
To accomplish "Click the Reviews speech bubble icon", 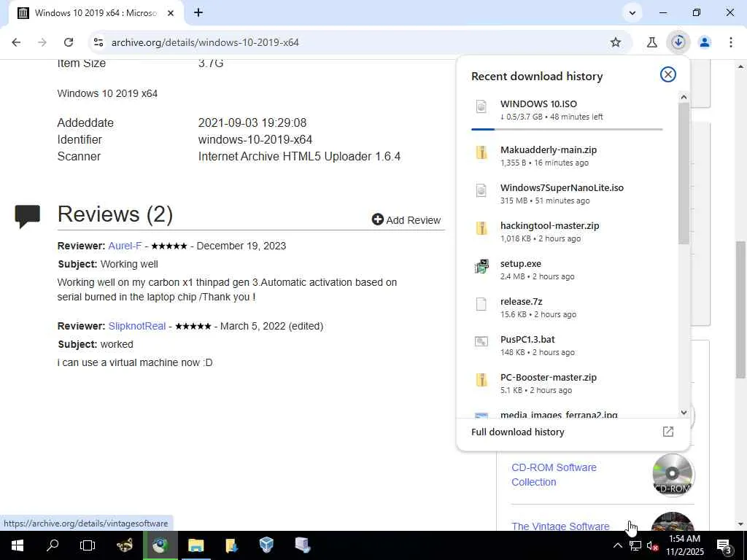I will point(27,216).
